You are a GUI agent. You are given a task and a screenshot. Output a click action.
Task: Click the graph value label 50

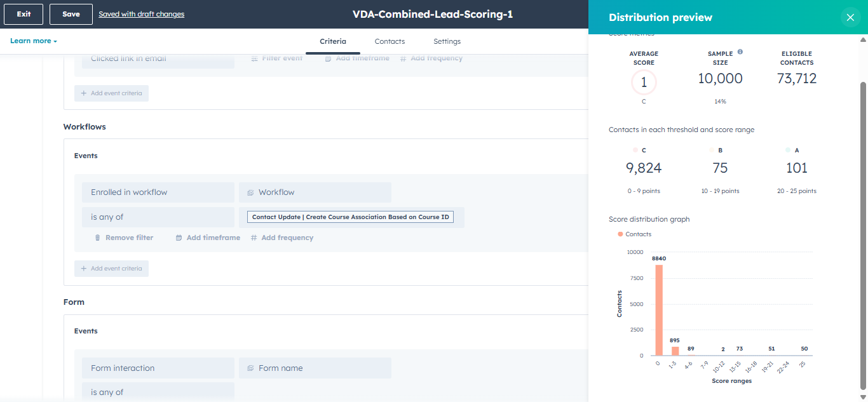pyautogui.click(x=804, y=349)
